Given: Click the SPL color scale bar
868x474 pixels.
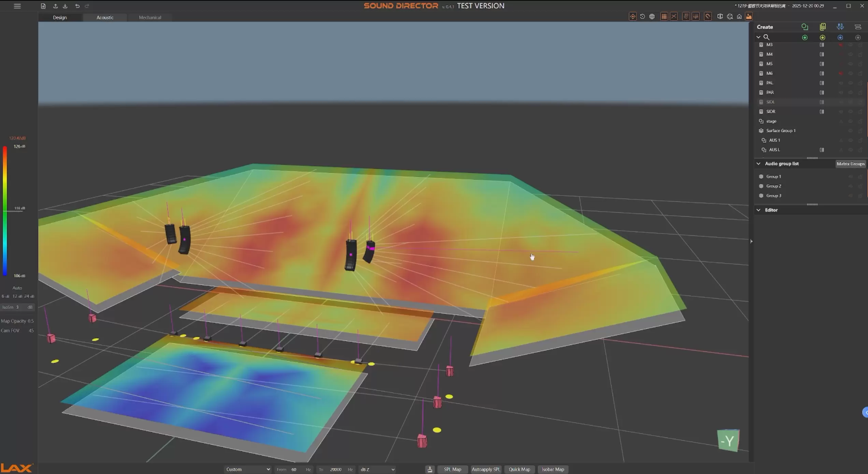Looking at the screenshot, I should point(5,211).
